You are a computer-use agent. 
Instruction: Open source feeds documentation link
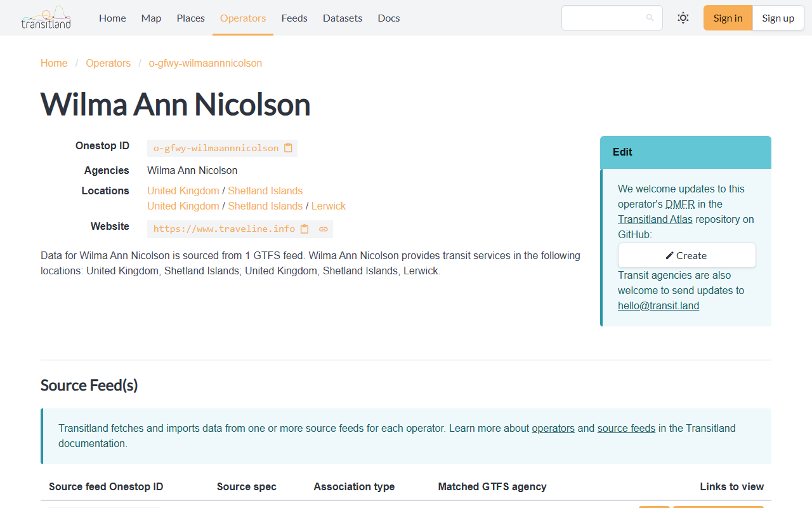tap(626, 428)
